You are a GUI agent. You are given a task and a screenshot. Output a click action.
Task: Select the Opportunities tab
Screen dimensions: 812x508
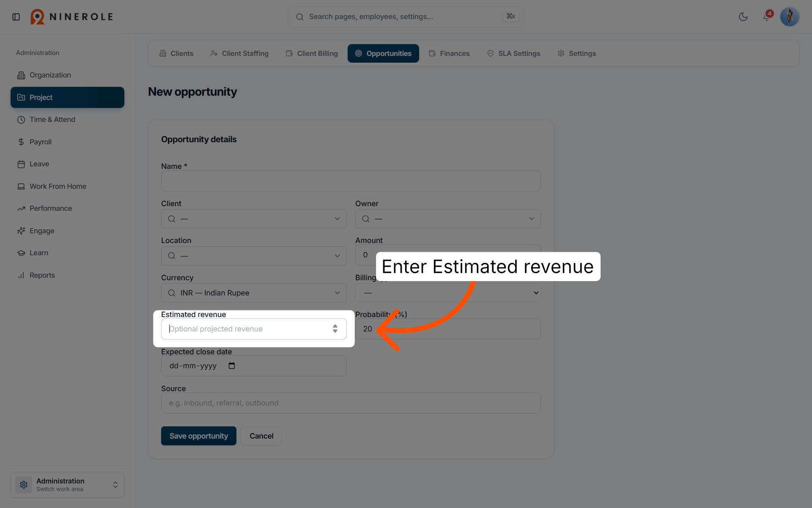click(383, 53)
